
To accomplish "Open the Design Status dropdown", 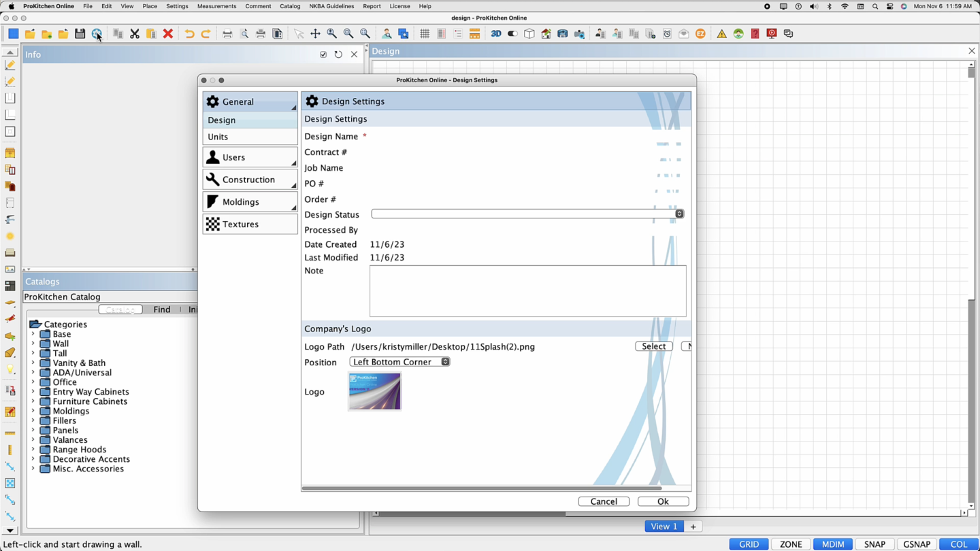I will [x=527, y=214].
